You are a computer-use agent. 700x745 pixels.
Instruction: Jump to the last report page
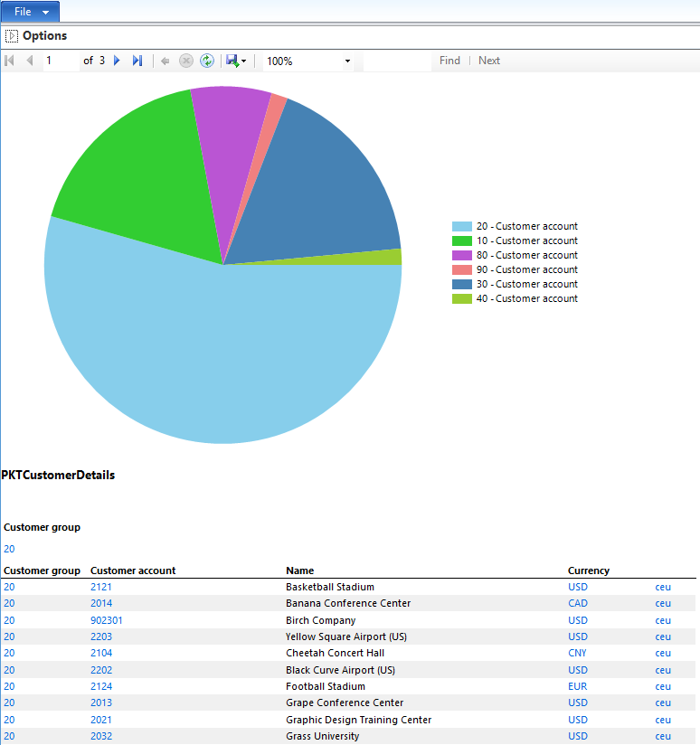pos(137,61)
